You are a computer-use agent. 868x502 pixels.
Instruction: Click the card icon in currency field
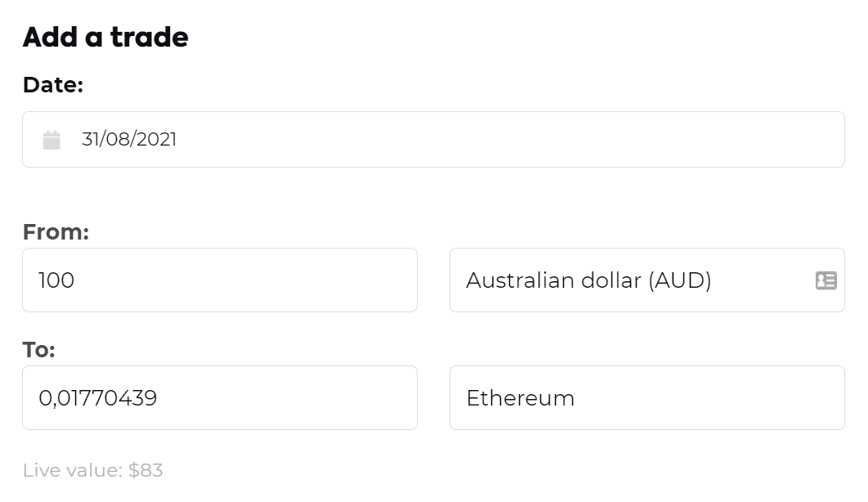(825, 281)
